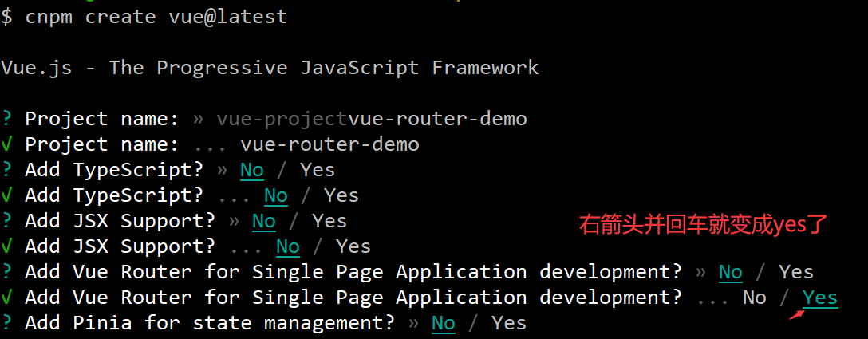Click underlined "Yes" on confirmed Add Vue Router line
Viewport: 868px width, 339px height.
820,298
